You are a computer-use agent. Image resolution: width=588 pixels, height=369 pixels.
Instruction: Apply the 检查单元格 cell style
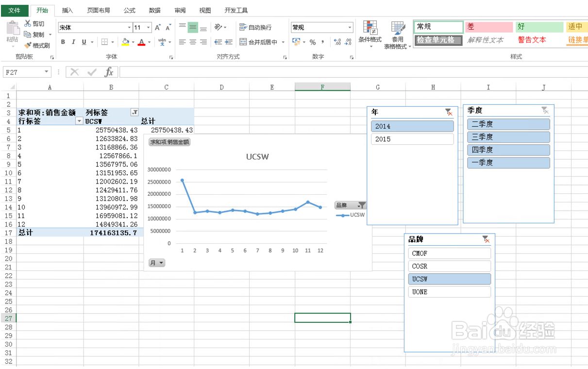tap(439, 40)
